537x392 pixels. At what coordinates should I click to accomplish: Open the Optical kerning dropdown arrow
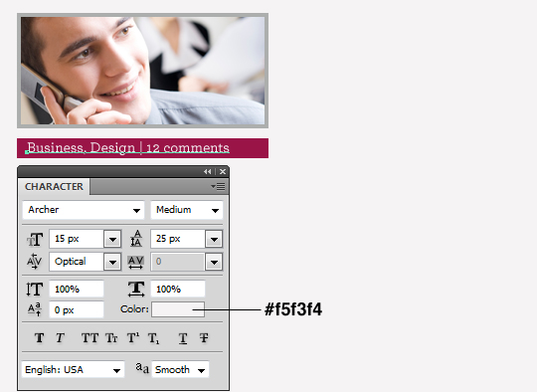pyautogui.click(x=112, y=262)
